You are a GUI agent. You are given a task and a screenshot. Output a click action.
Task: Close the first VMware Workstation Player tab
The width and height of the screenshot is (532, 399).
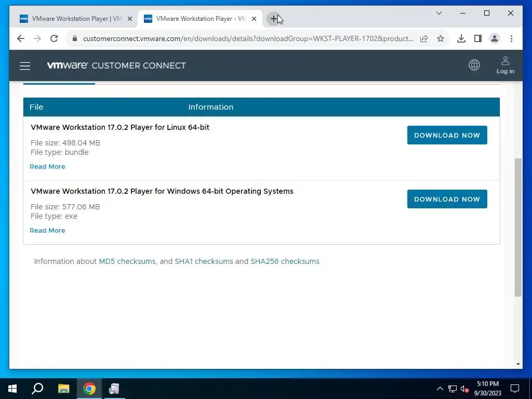(129, 19)
